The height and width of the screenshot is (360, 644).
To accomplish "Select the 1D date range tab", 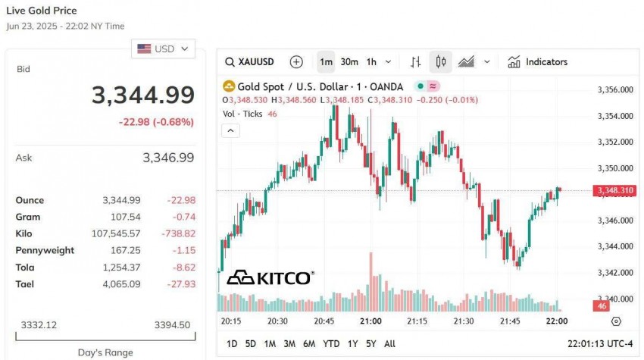I will pyautogui.click(x=232, y=343).
